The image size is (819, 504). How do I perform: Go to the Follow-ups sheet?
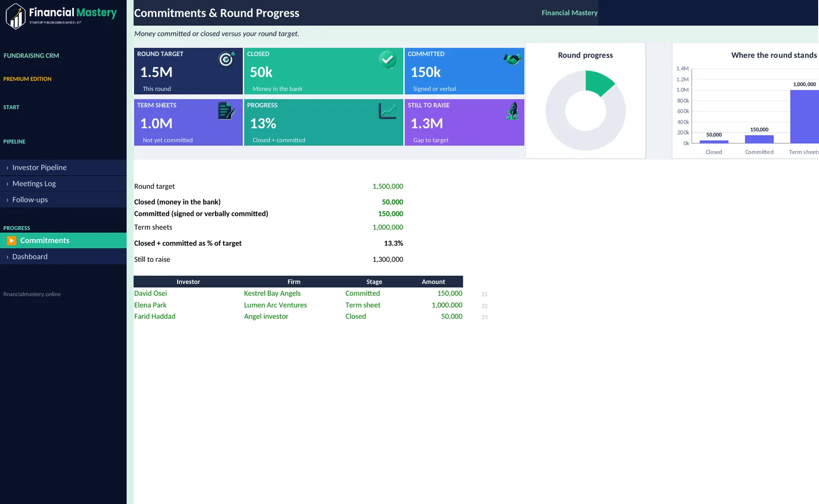tap(63, 200)
